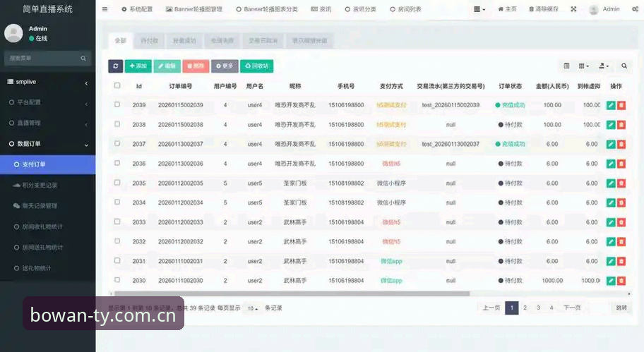The height and width of the screenshot is (352, 644).
Task: Open the columns grid dropdown in table toolbar
Action: tap(583, 66)
